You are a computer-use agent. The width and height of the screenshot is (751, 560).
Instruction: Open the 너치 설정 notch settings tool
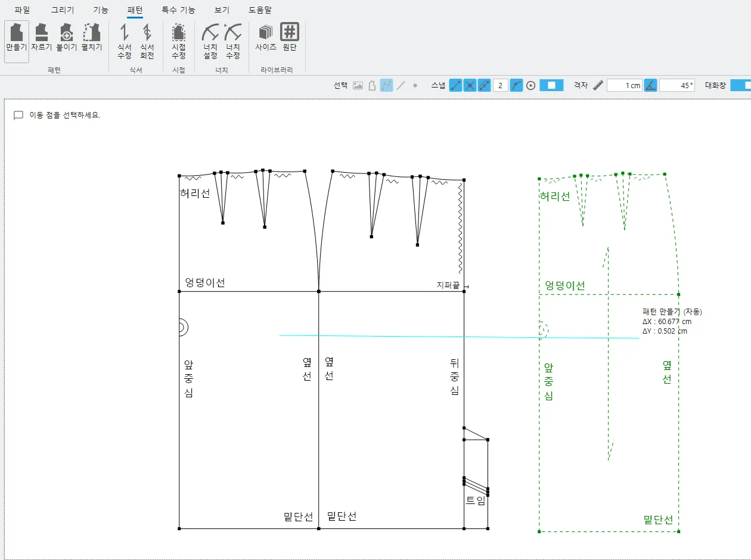(210, 41)
